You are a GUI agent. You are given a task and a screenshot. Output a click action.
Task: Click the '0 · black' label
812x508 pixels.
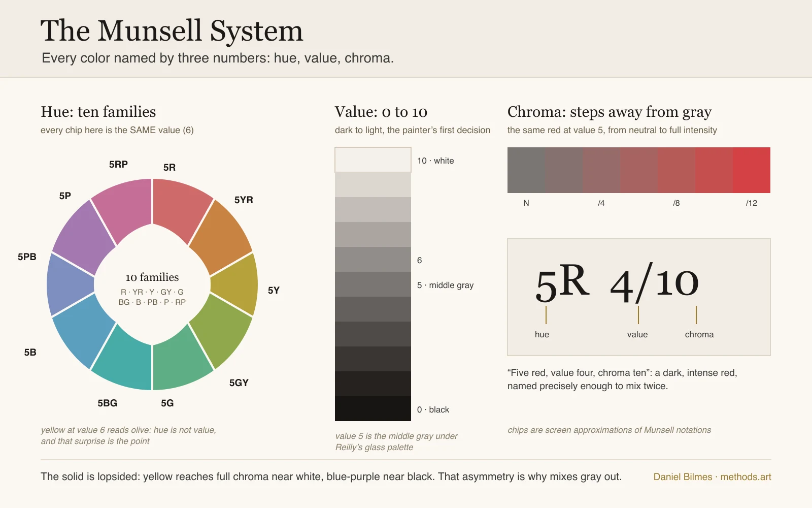point(433,410)
